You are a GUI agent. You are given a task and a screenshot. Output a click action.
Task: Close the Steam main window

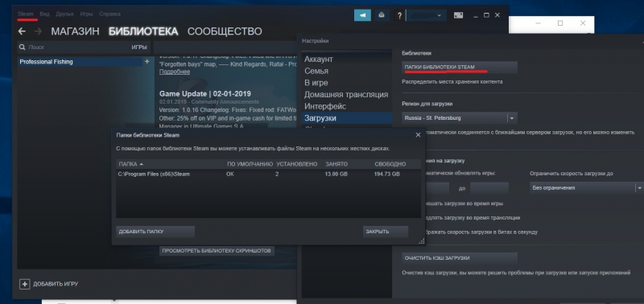click(497, 15)
